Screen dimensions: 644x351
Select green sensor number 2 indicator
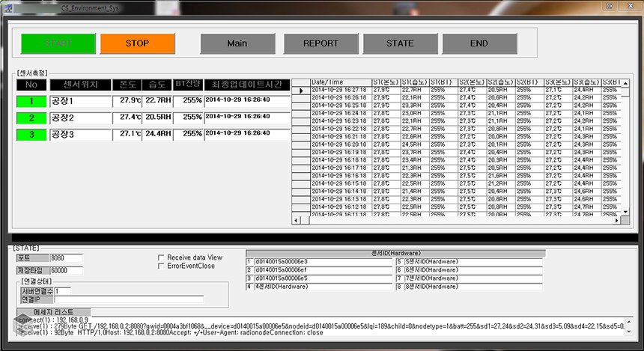tap(31, 117)
